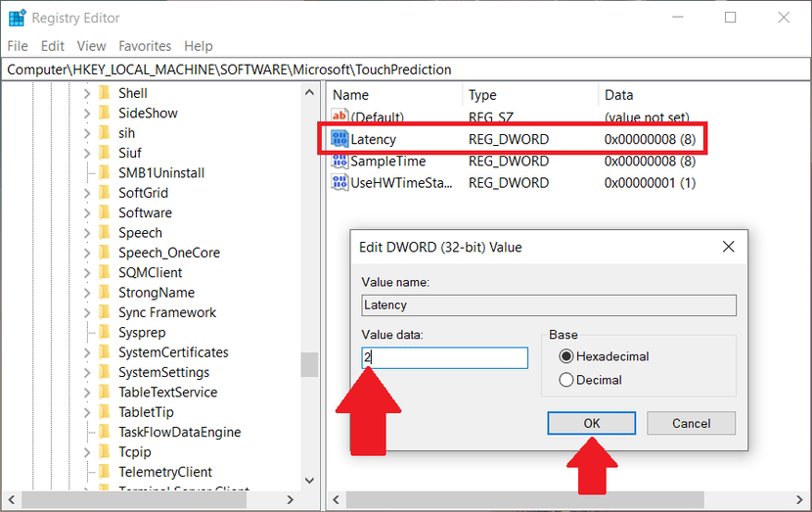The height and width of the screenshot is (512, 812).
Task: Click the SampleTime data value 0x00000008 (8)
Action: [650, 162]
